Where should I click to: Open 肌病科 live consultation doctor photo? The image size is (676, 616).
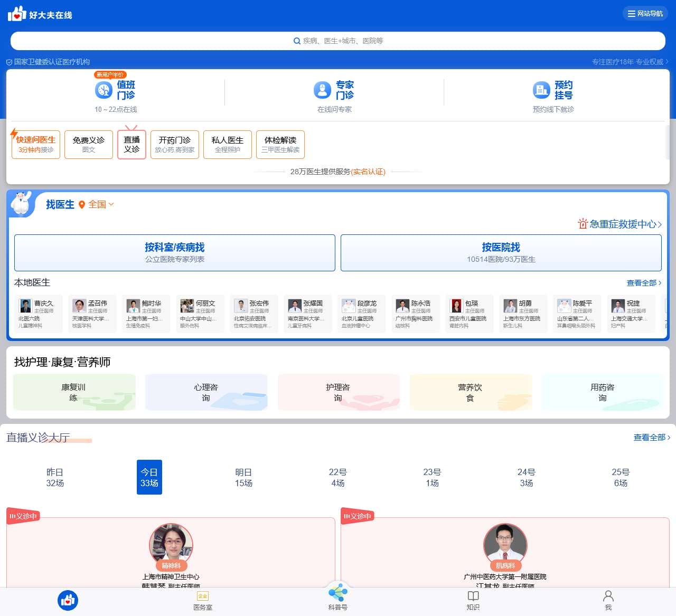click(505, 544)
